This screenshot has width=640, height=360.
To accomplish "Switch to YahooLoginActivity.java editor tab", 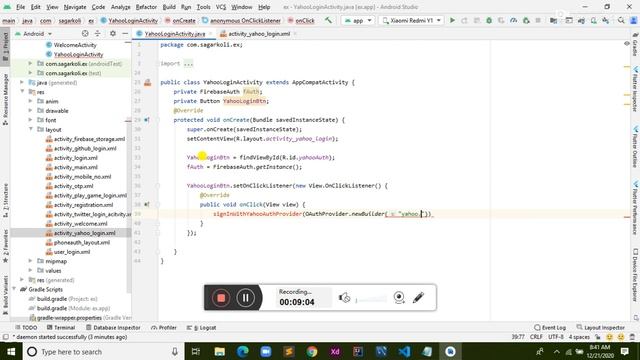I will (175, 34).
